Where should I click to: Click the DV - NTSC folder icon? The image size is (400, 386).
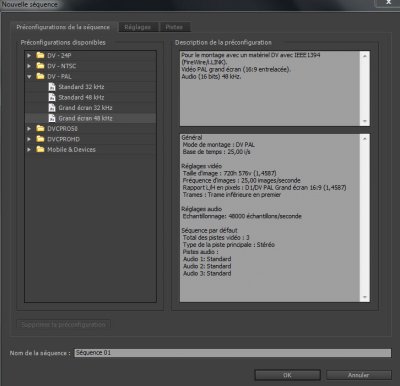pyautogui.click(x=40, y=66)
